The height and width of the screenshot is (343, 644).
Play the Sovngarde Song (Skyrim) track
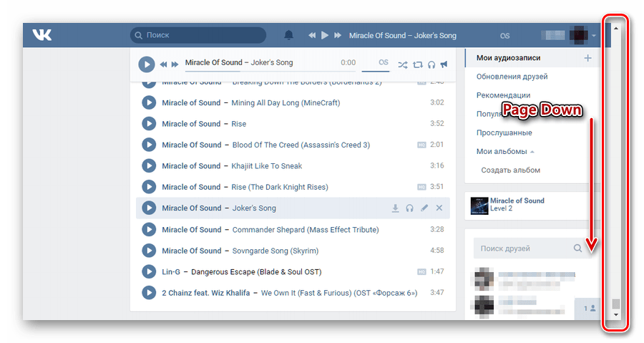click(x=148, y=251)
